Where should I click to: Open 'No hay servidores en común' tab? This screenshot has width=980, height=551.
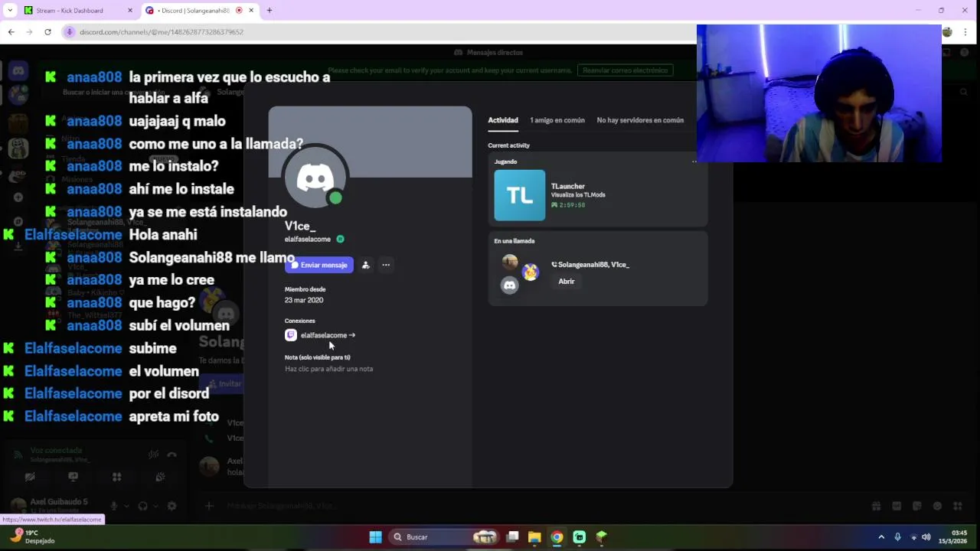640,120
